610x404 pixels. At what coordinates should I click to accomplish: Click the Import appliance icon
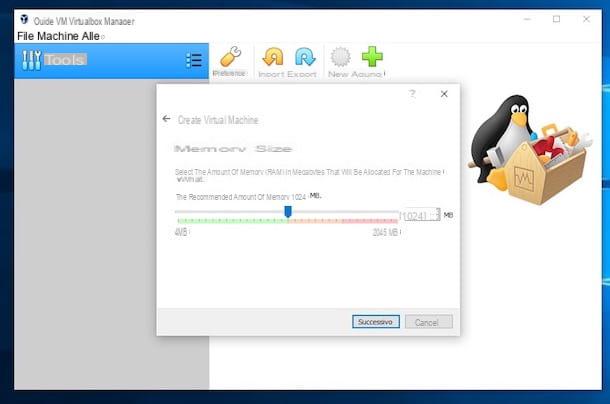tap(273, 57)
